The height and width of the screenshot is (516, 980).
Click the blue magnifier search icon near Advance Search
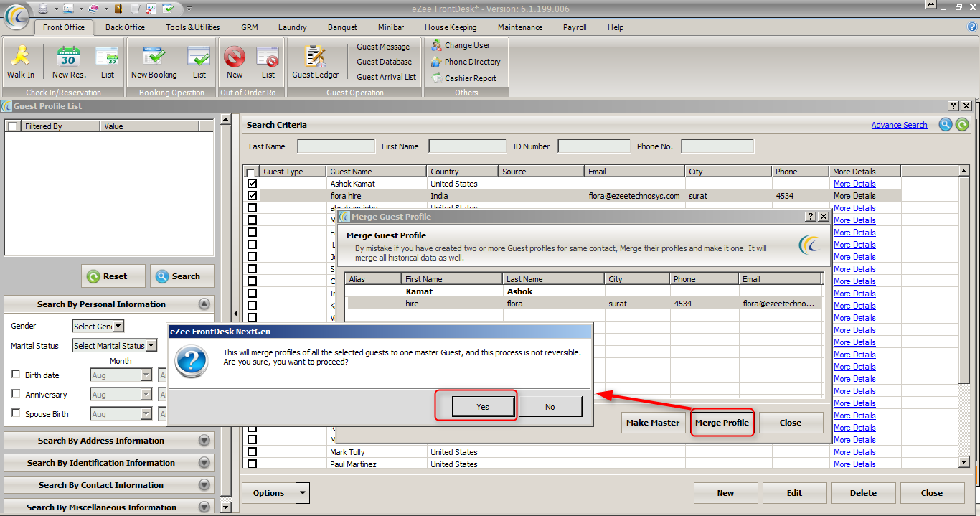(x=946, y=125)
